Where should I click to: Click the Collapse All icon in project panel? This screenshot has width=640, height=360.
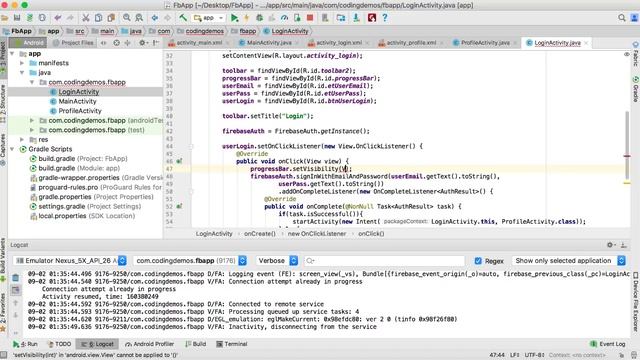pyautogui.click(x=127, y=42)
